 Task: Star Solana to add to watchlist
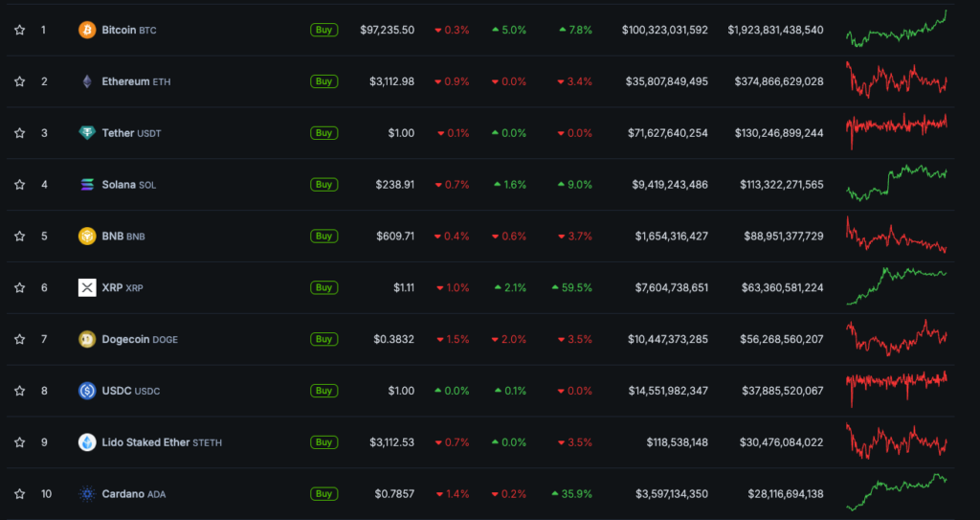(19, 185)
